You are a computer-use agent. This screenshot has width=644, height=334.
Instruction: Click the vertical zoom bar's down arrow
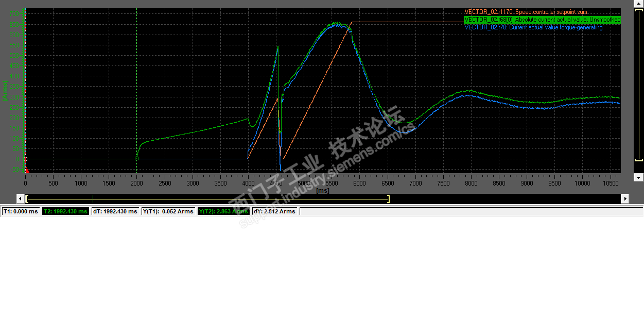tap(638, 177)
